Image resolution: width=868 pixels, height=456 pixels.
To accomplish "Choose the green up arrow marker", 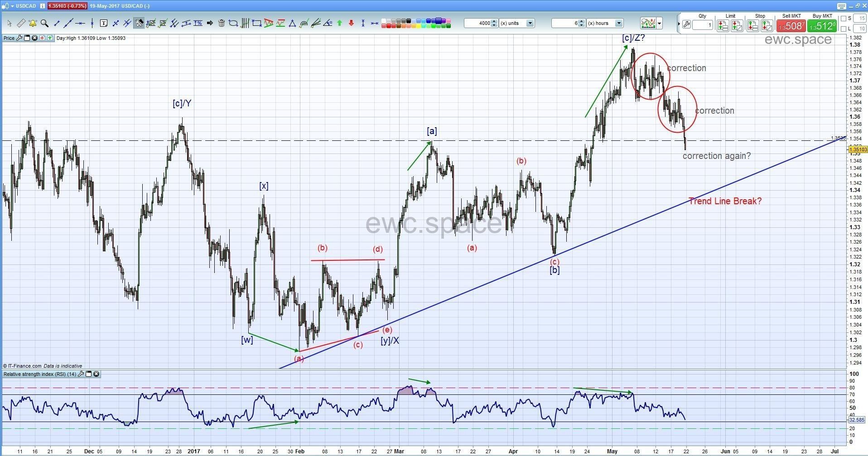I will pyautogui.click(x=339, y=23).
